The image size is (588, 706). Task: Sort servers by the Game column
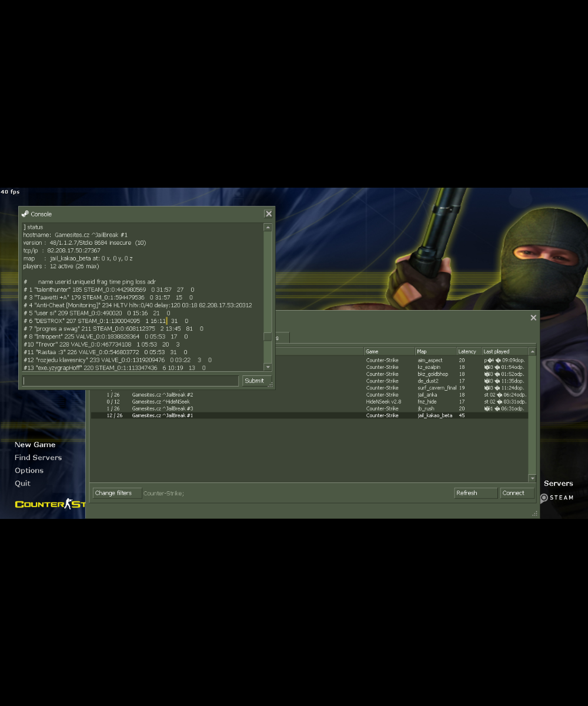[x=389, y=351]
